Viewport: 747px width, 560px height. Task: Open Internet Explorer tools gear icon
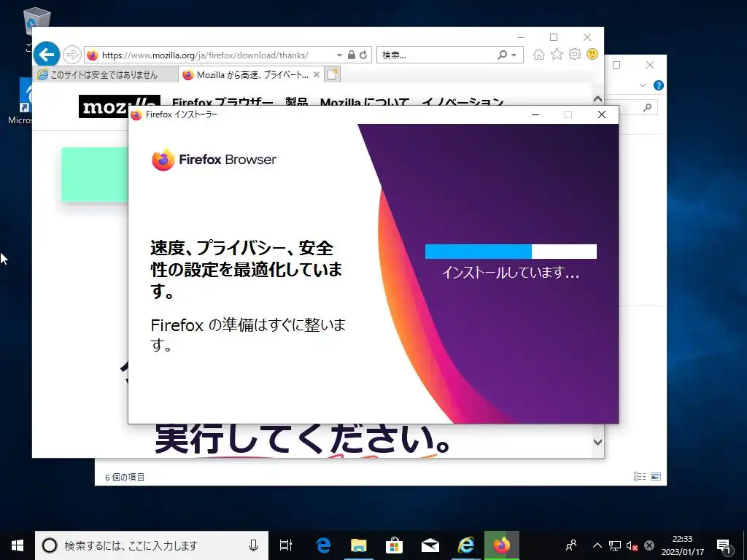pos(575,54)
